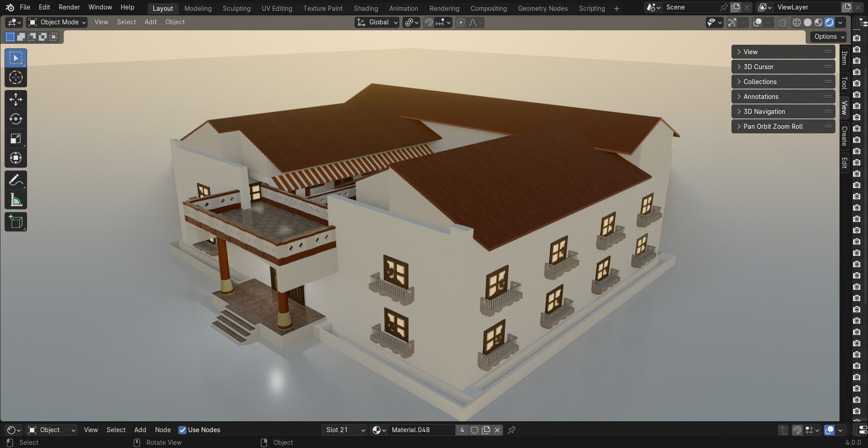The image size is (868, 448).
Task: Open the File menu
Action: (x=25, y=7)
